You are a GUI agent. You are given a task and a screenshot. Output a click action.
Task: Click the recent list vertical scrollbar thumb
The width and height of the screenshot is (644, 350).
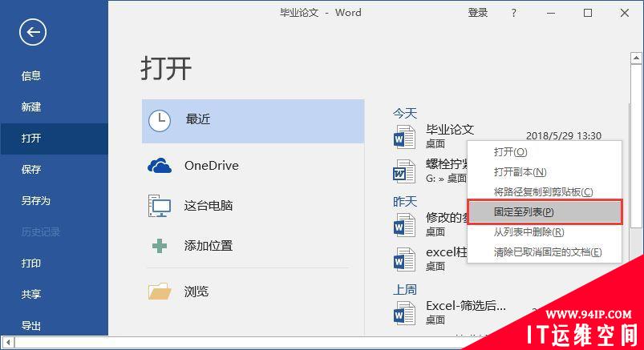pyautogui.click(x=636, y=146)
